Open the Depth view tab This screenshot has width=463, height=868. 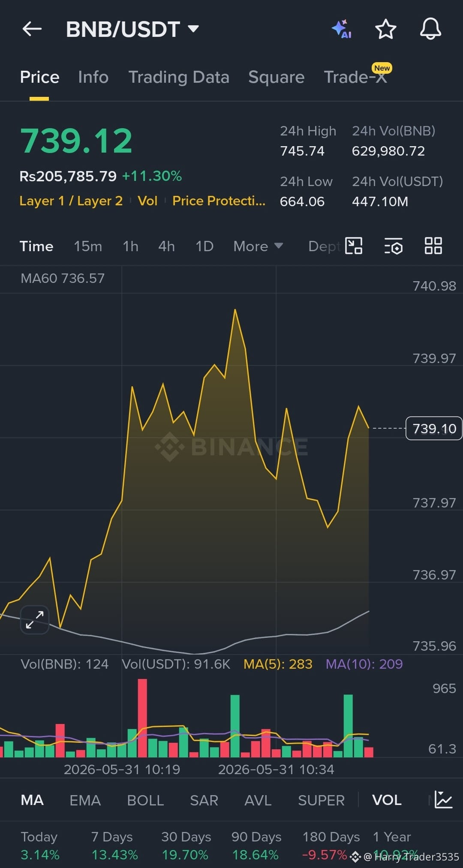325,246
